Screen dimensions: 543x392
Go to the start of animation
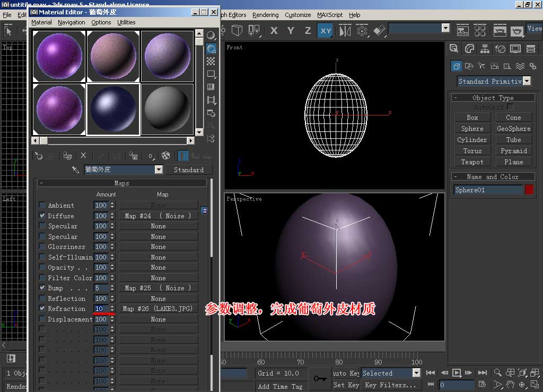coord(431,372)
